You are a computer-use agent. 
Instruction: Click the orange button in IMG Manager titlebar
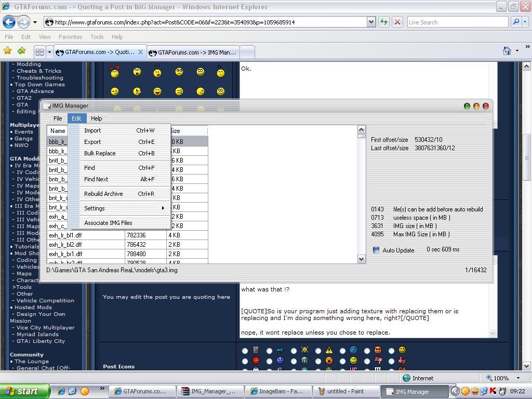click(x=476, y=106)
